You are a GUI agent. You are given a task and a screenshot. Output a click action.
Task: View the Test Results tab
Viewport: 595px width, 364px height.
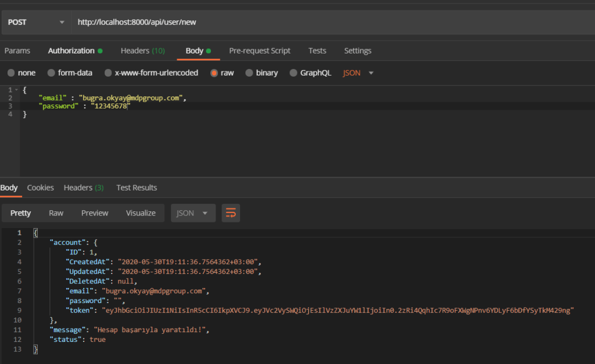click(x=137, y=188)
